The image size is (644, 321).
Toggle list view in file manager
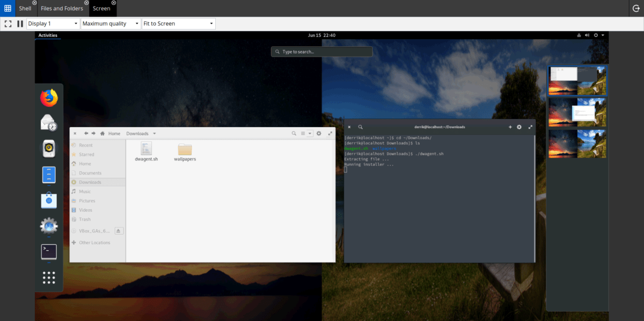coord(303,133)
